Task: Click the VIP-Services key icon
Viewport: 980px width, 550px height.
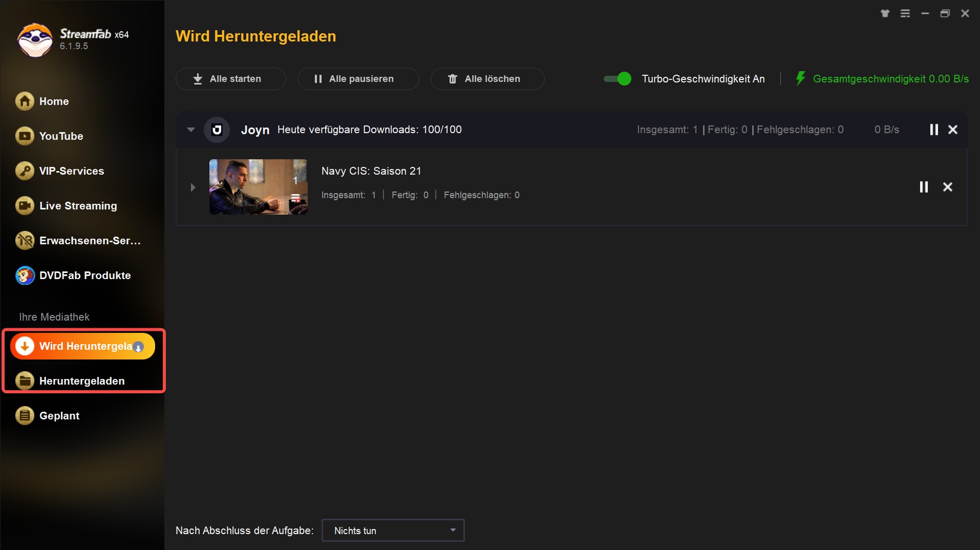Action: pos(25,171)
